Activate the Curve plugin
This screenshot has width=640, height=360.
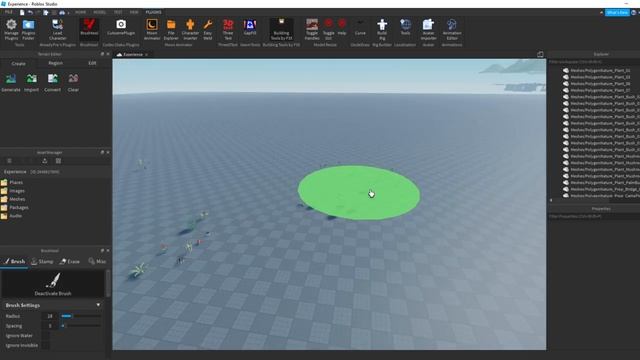click(x=360, y=28)
